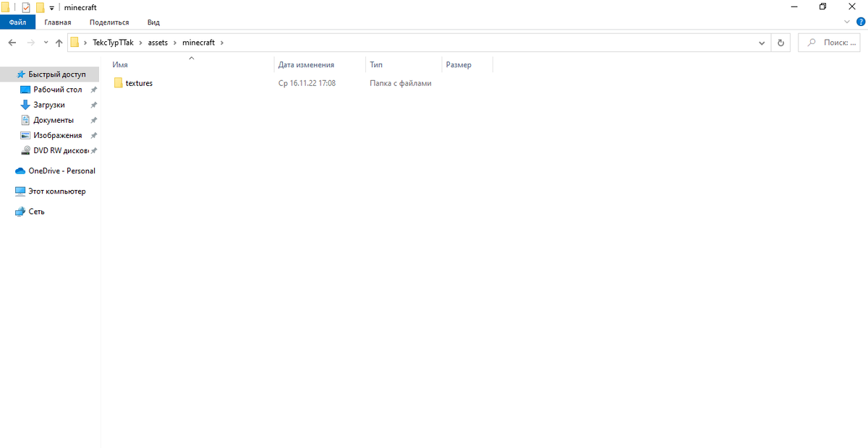This screenshot has height=448, width=868.
Task: Open the Вид ribbon tab
Action: (153, 22)
